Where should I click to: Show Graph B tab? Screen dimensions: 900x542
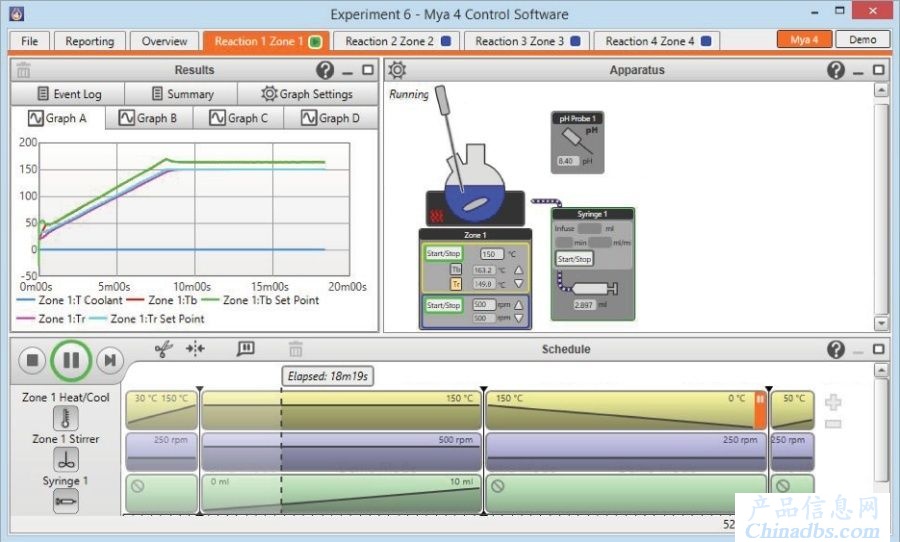tap(148, 118)
